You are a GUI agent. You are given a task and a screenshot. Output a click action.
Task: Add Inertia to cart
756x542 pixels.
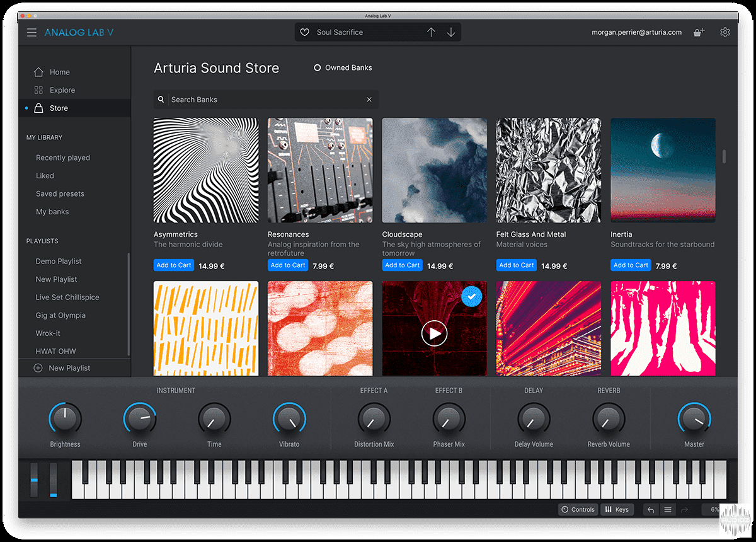click(x=631, y=265)
